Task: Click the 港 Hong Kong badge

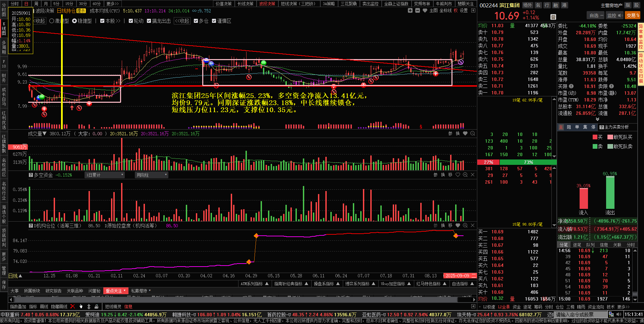Action: [x=565, y=5]
